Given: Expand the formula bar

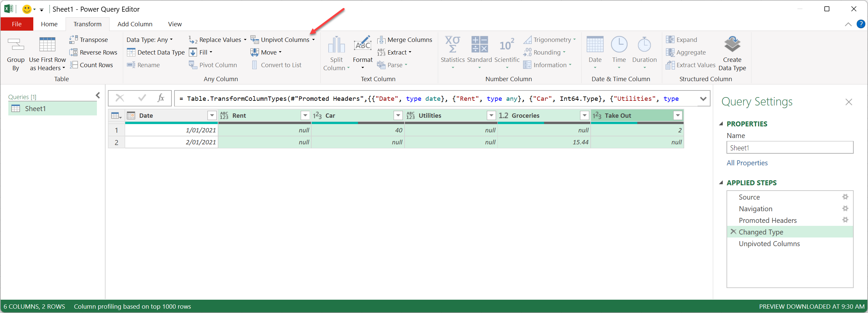Looking at the screenshot, I should coord(703,98).
